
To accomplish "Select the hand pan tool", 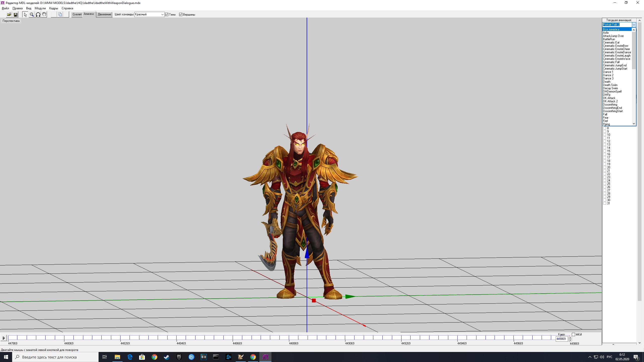I will [44, 15].
